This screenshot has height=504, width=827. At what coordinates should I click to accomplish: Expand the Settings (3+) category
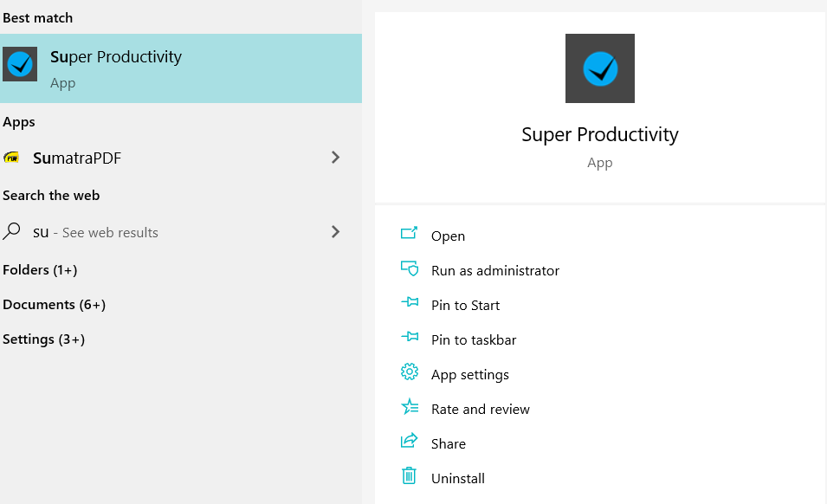point(43,339)
